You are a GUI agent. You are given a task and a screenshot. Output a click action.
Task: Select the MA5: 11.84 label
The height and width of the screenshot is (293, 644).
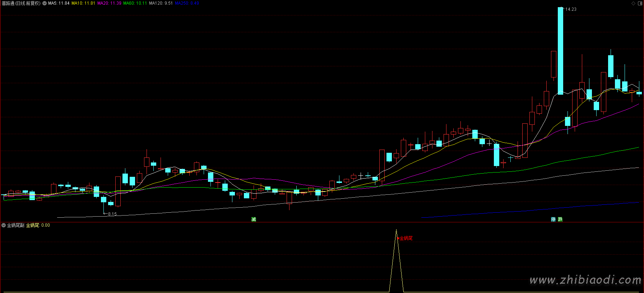coord(59,3)
